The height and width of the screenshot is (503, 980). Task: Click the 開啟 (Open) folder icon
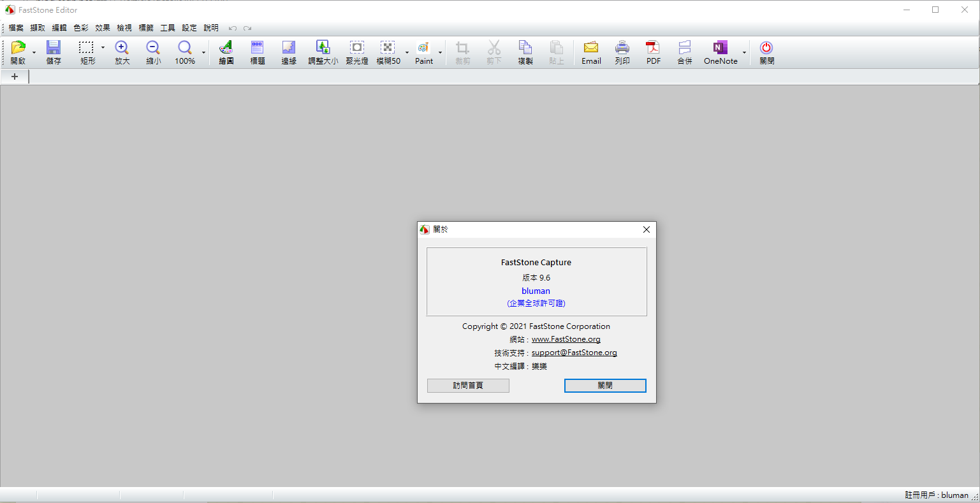click(18, 48)
